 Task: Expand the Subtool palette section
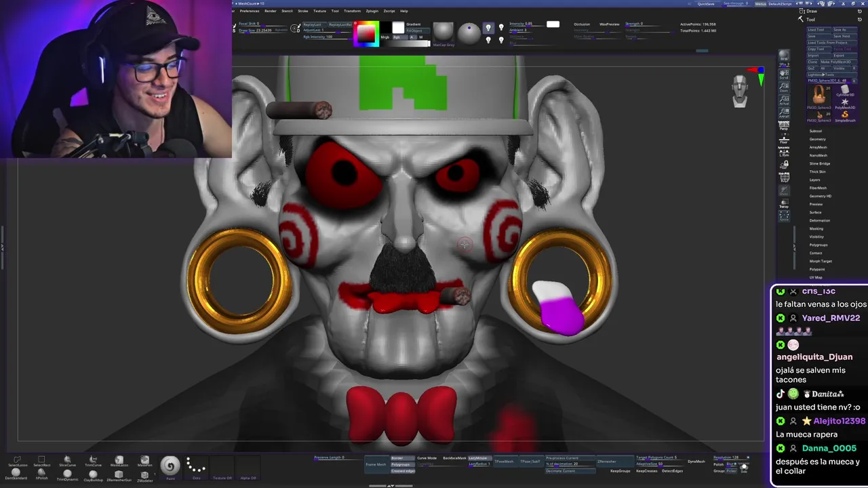click(x=816, y=131)
